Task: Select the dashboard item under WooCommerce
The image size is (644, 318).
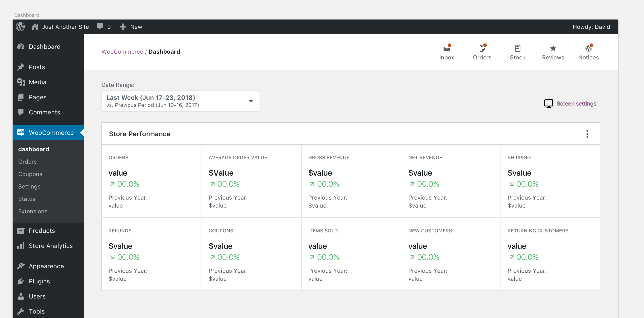Action: tap(33, 149)
